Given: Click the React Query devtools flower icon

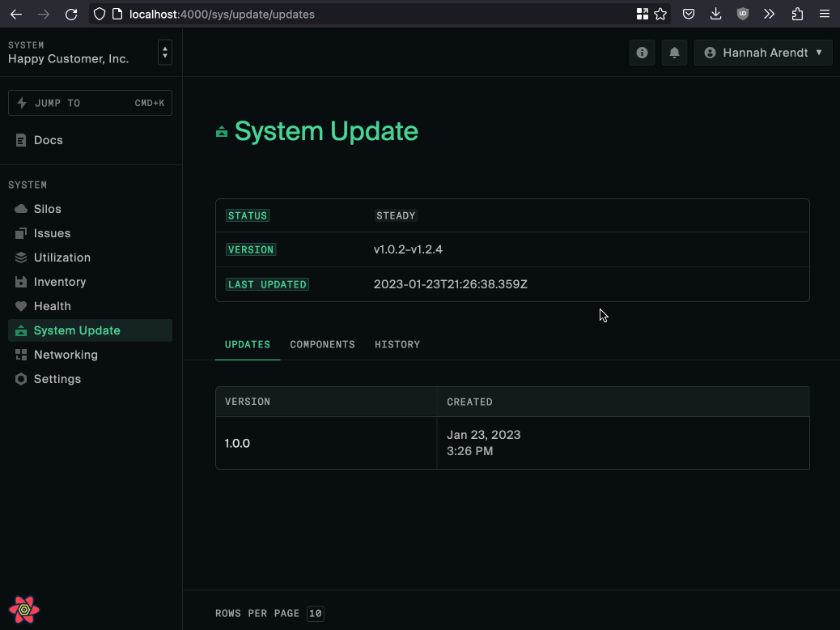Looking at the screenshot, I should pos(24,610).
